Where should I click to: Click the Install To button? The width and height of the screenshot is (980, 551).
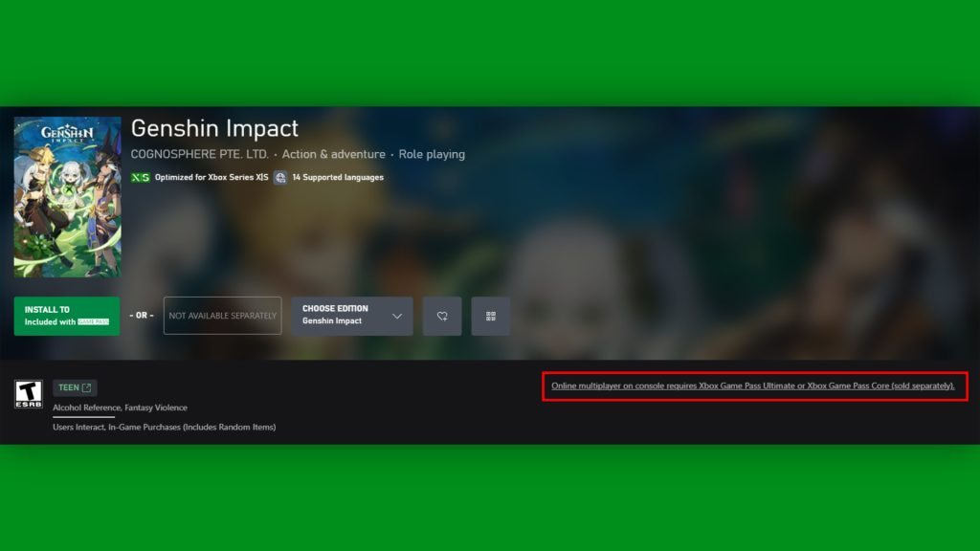tap(65, 316)
